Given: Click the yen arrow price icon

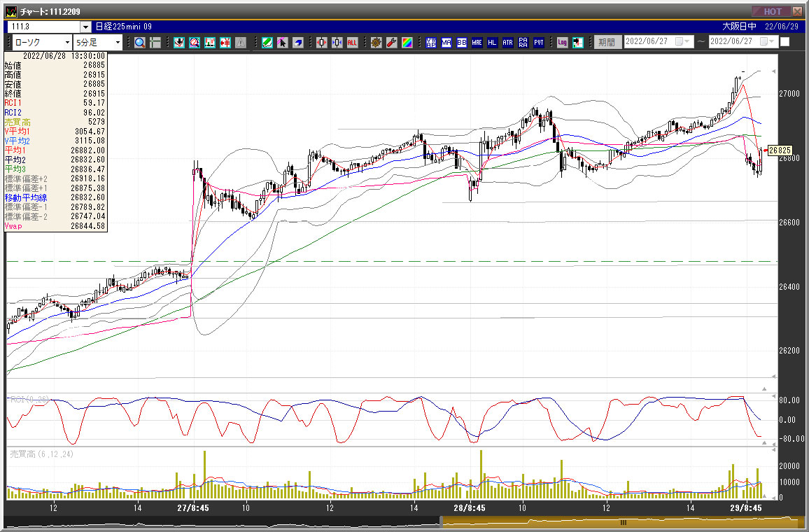Looking at the screenshot, I should tap(225, 42).
